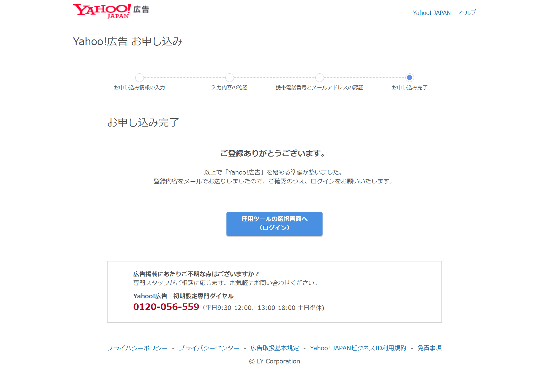Open the Yahoo! JAPAN header link
This screenshot has height=392, width=549.
431,13
